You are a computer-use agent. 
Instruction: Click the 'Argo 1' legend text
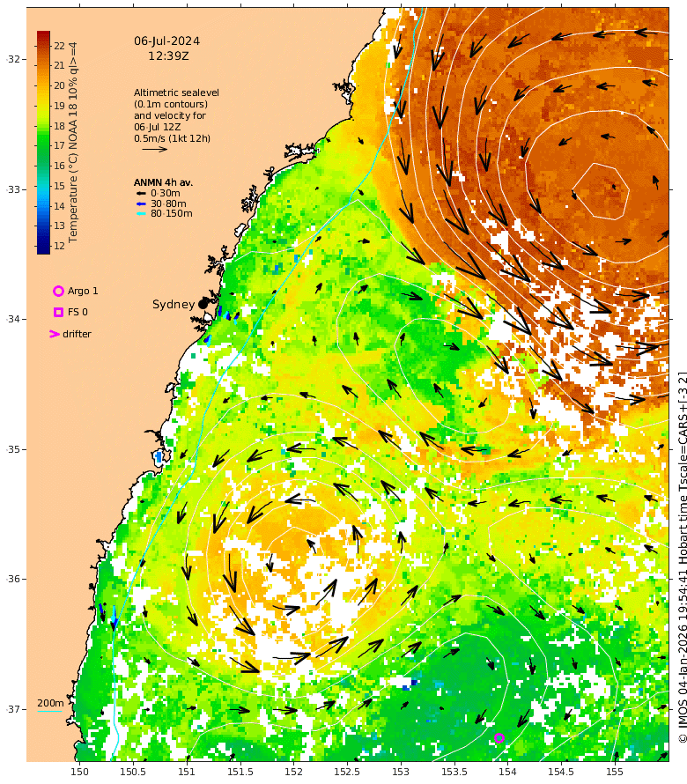tap(83, 291)
